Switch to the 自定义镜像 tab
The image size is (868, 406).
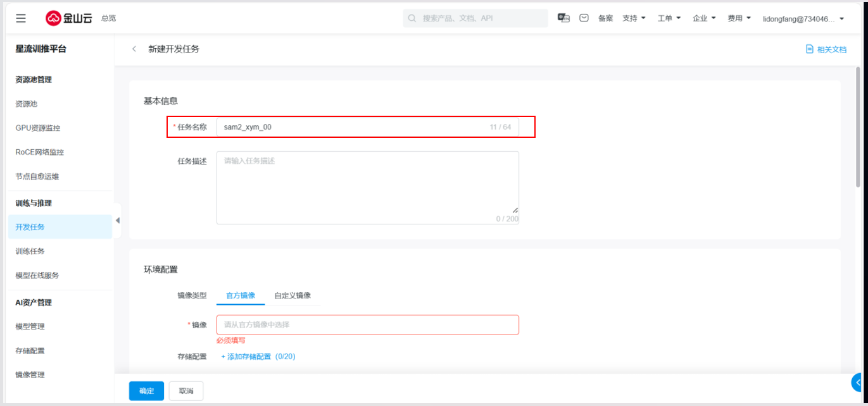[x=292, y=295]
